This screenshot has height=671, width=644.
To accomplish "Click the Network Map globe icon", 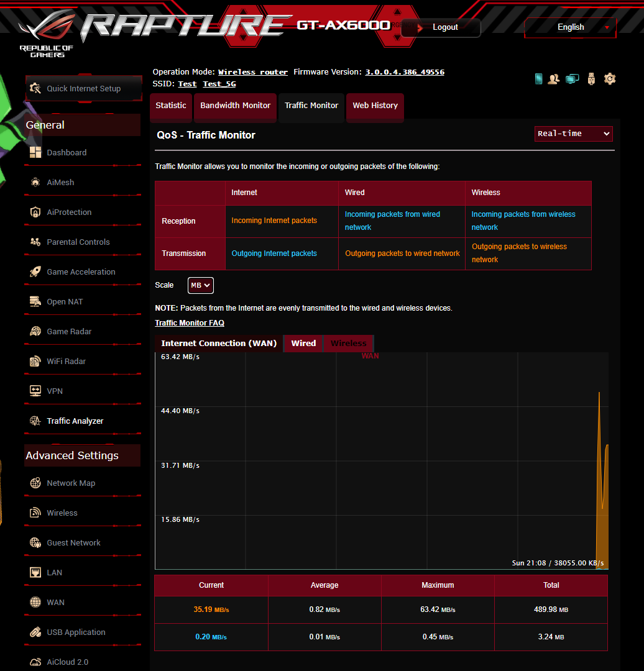I will click(x=35, y=483).
